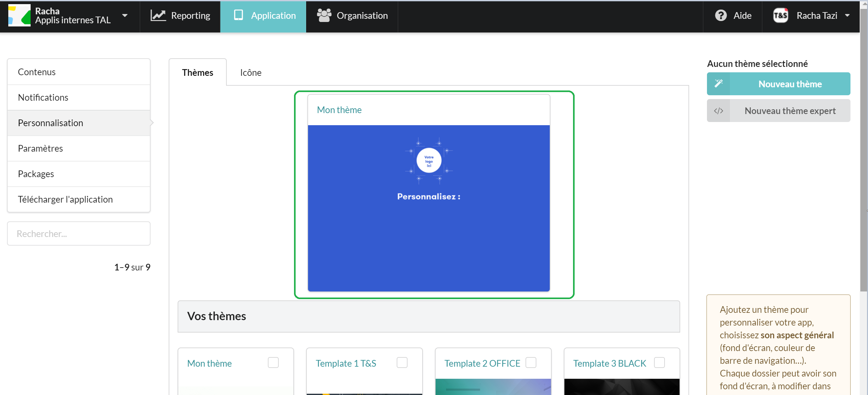868x395 pixels.
Task: Open Notifications in the sidebar
Action: tap(78, 97)
